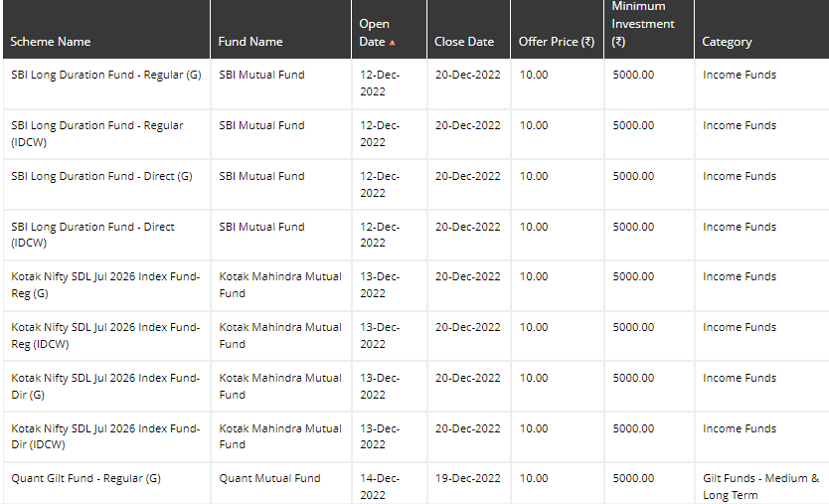Screen dimensions: 829x504
Task: Sort by Fund Name column header
Action: tap(250, 42)
